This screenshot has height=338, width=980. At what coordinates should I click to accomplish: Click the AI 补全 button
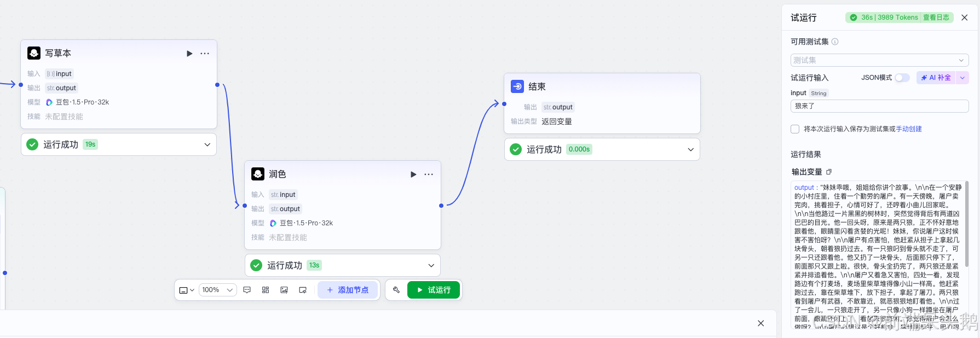click(x=936, y=78)
